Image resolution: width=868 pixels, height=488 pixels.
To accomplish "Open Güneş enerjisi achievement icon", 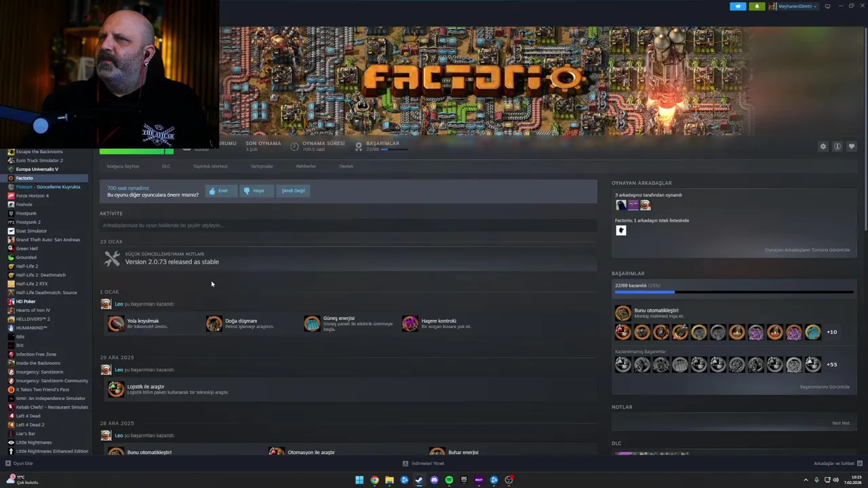I will [312, 323].
